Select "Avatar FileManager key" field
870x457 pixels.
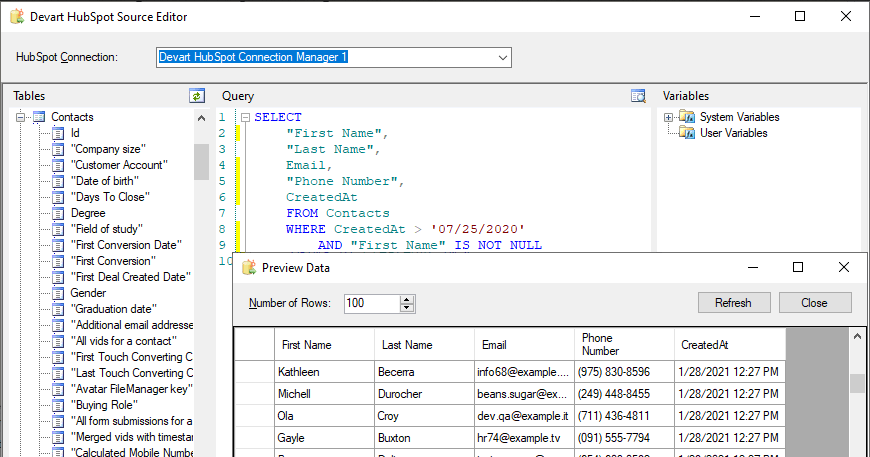pos(131,389)
